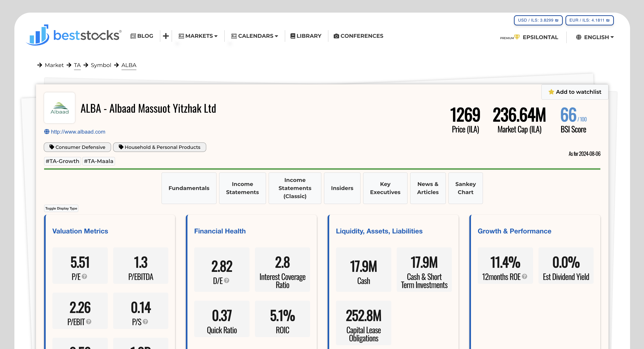This screenshot has width=644, height=349.
Task: Click the 252.8M Capital Lease Obligations card
Action: click(363, 323)
